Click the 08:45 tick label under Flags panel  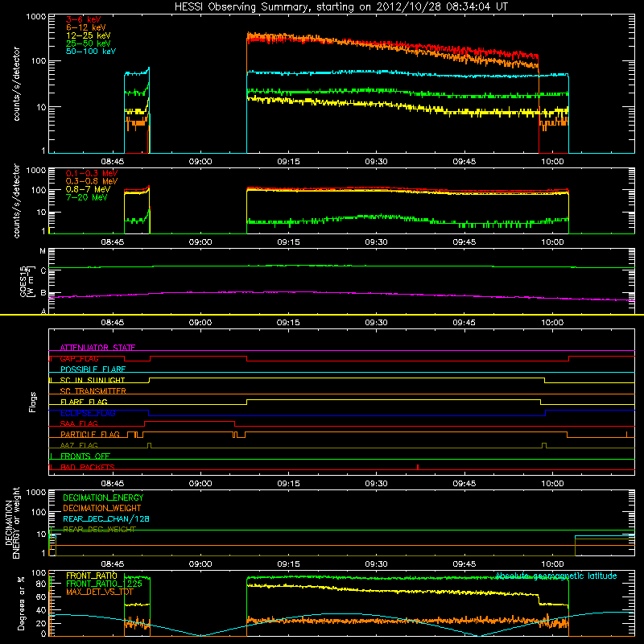pos(113,484)
